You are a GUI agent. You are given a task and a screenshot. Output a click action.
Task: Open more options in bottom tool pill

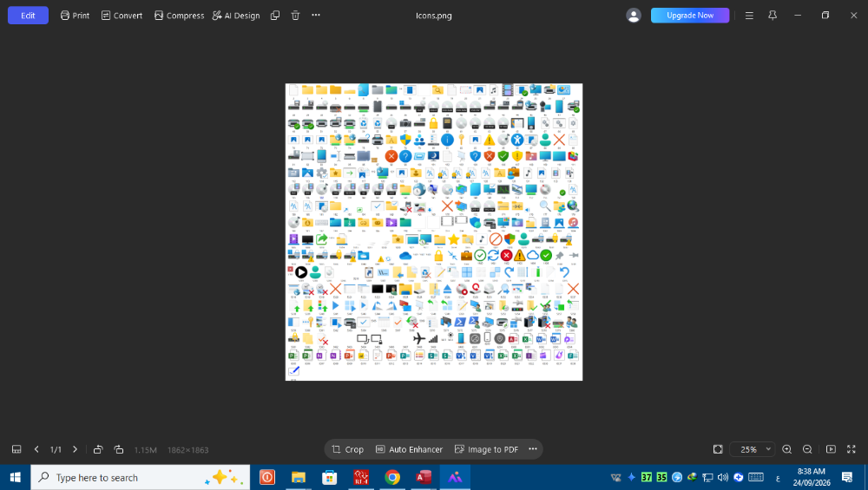(533, 449)
